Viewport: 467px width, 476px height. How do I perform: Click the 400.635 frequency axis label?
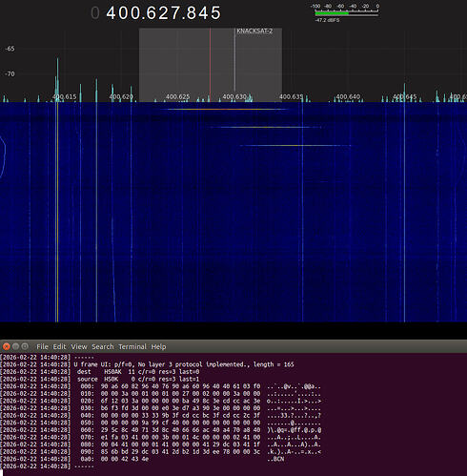[x=291, y=96]
